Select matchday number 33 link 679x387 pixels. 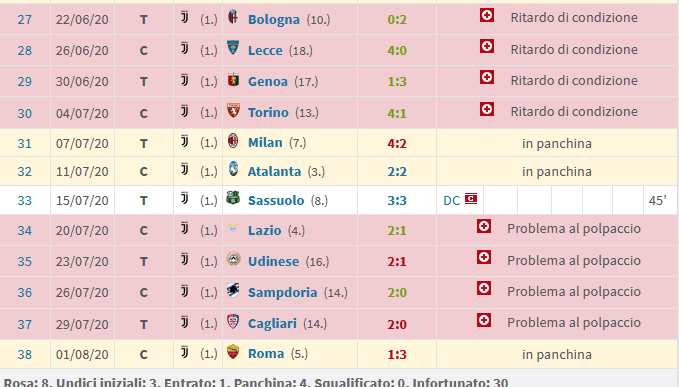[x=25, y=201]
